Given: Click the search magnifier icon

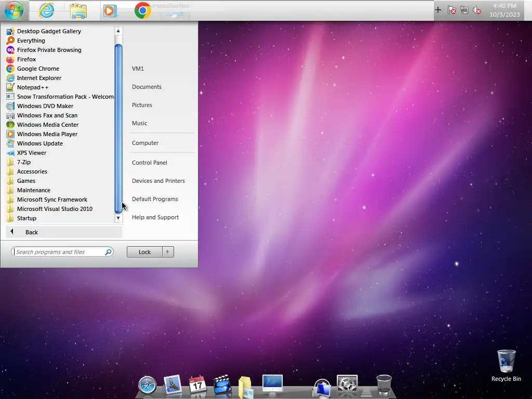Looking at the screenshot, I should (108, 252).
